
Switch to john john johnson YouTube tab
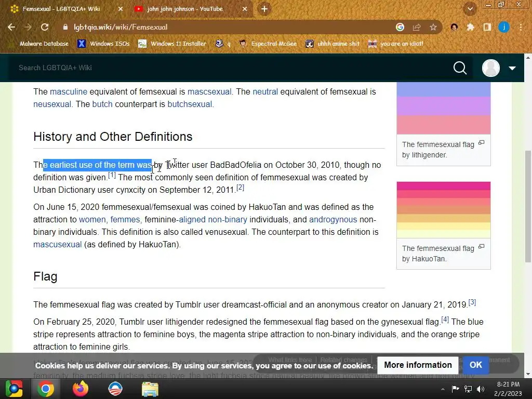coord(185,9)
